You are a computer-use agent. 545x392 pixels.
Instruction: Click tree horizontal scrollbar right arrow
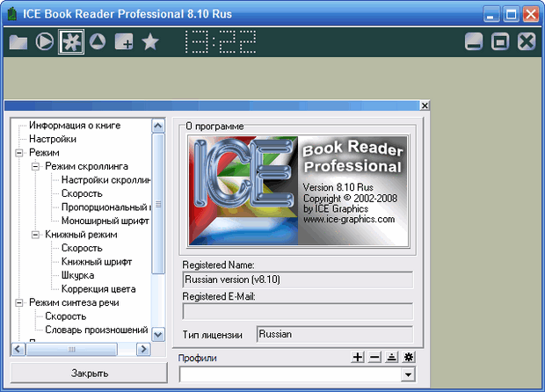[143, 349]
